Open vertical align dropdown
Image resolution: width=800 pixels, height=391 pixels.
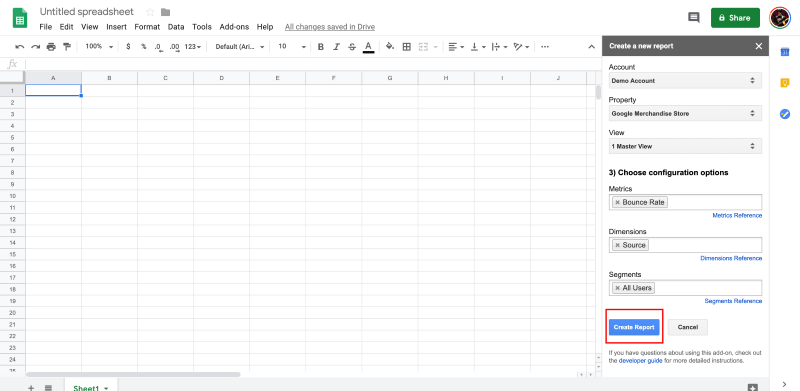478,46
